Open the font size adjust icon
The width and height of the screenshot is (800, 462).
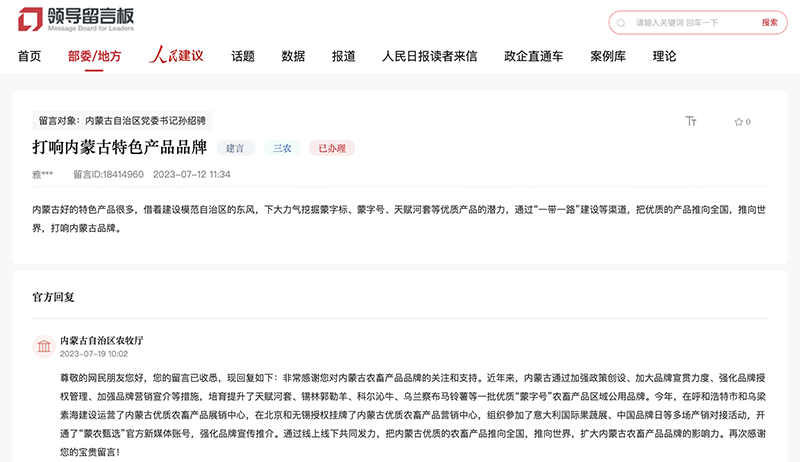tap(691, 121)
